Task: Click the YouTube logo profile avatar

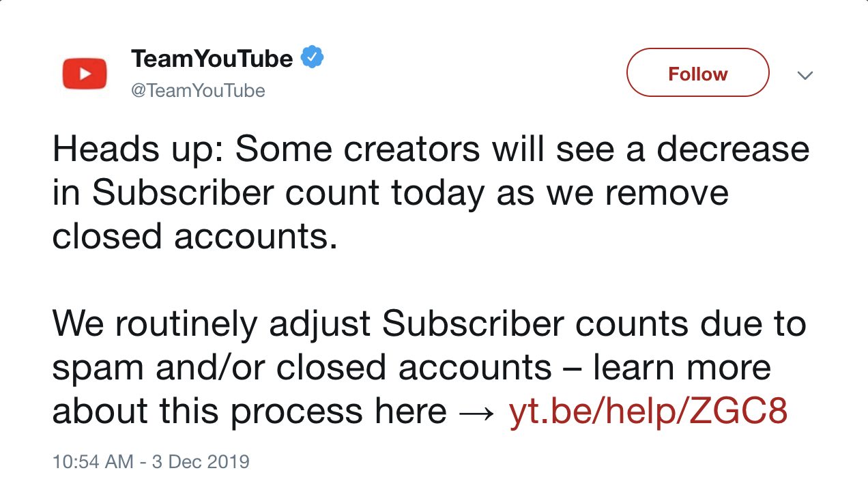Action: [85, 74]
